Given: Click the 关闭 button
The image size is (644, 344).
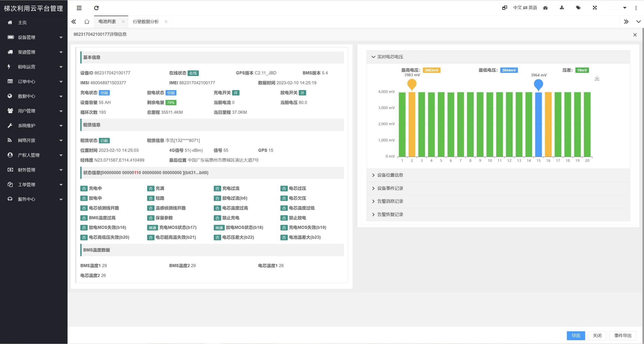Looking at the screenshot, I should pos(597,336).
